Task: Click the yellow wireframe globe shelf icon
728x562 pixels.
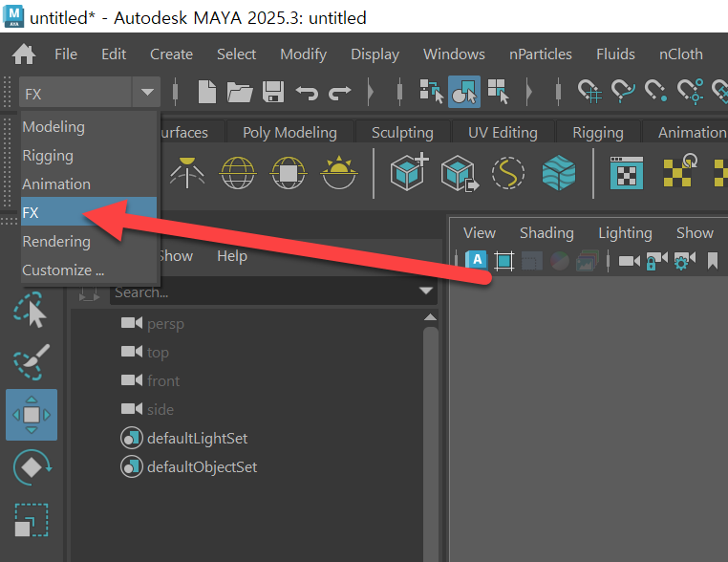Action: coord(238,173)
